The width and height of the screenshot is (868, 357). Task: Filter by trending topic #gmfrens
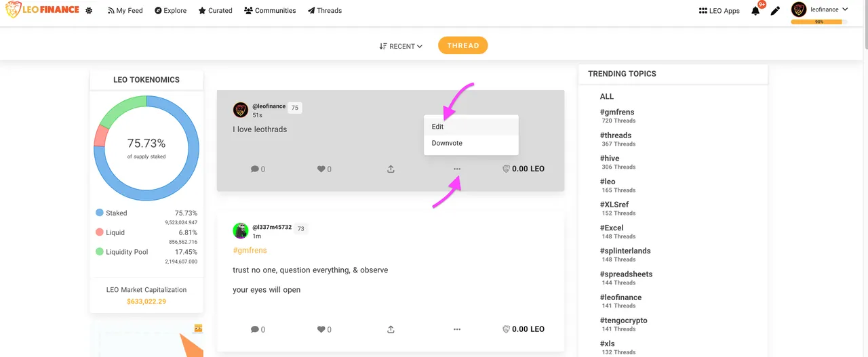(x=617, y=112)
